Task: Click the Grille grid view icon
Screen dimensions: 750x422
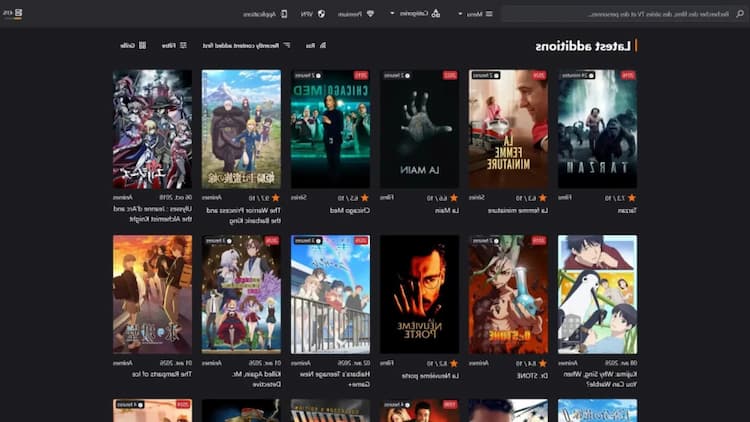Action: [143, 45]
